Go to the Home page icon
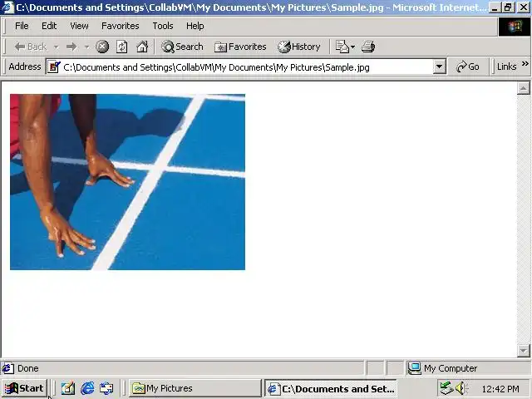Viewport: 532px width, 399px height. tap(142, 47)
